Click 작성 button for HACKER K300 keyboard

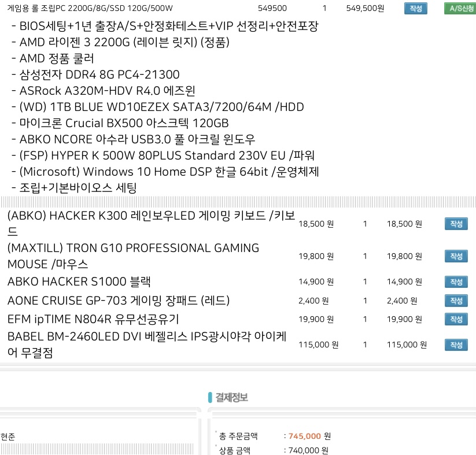[x=456, y=224]
